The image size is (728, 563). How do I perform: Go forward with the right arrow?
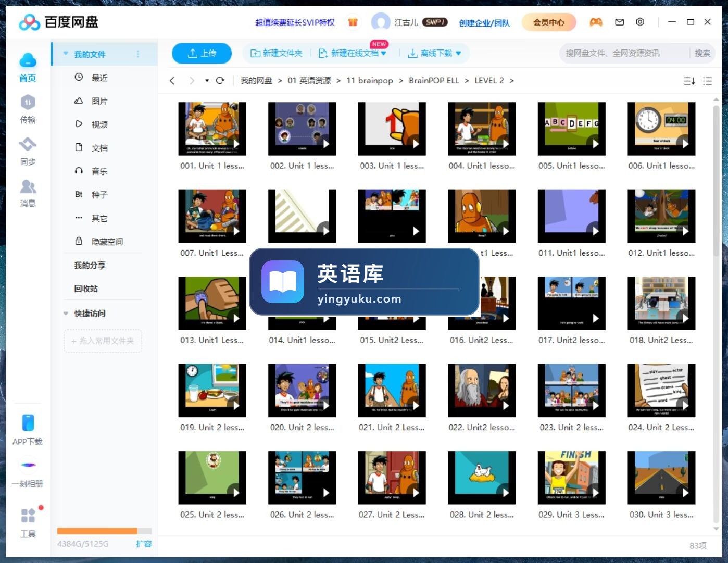[192, 81]
